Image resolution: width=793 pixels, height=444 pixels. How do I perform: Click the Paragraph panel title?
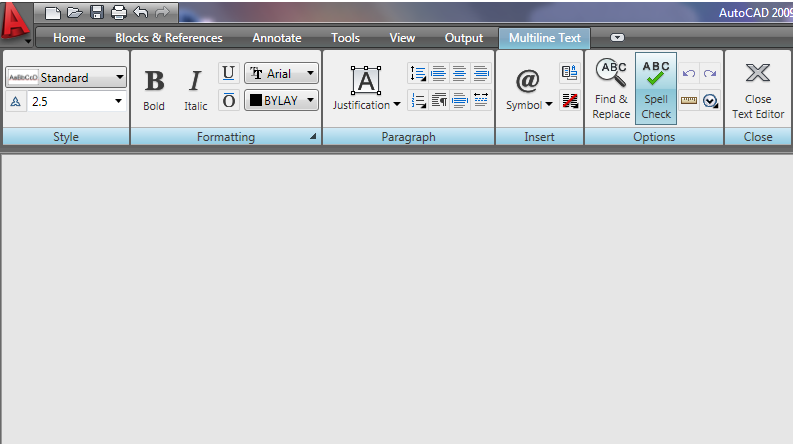click(x=408, y=137)
